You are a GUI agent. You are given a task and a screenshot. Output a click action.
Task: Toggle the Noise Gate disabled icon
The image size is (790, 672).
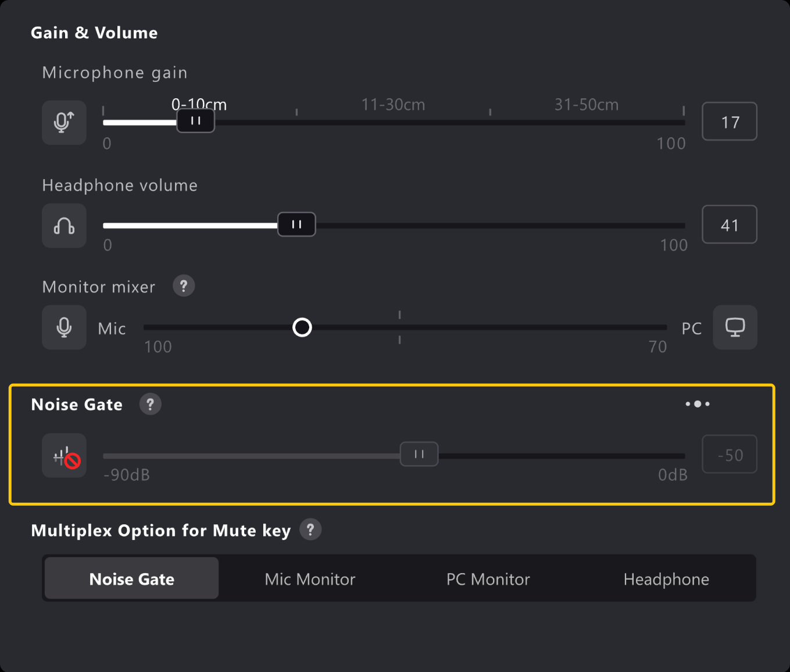pyautogui.click(x=64, y=456)
